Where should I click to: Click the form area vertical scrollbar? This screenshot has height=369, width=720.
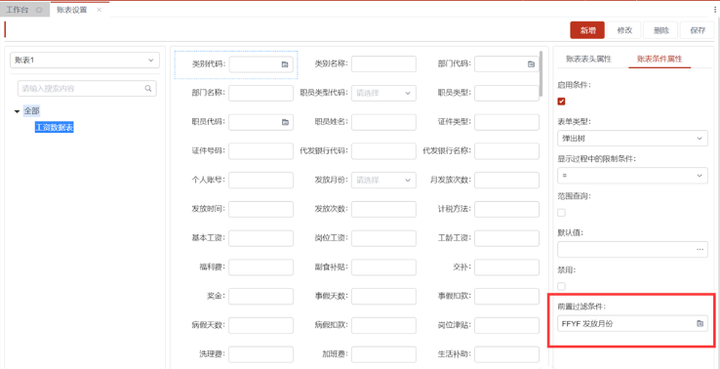tap(542, 74)
